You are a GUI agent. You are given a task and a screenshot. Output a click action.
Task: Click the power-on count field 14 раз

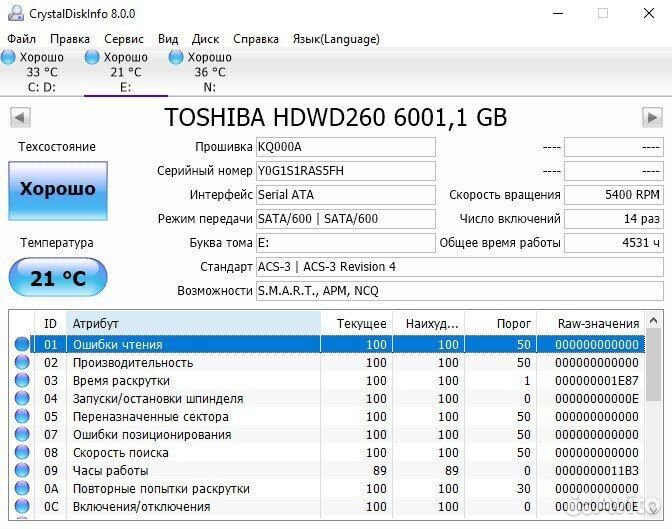coord(614,219)
